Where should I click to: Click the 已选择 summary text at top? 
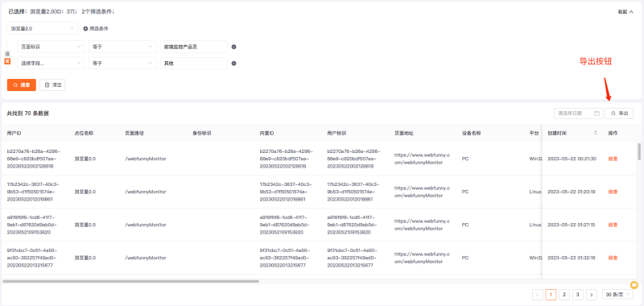click(62, 12)
